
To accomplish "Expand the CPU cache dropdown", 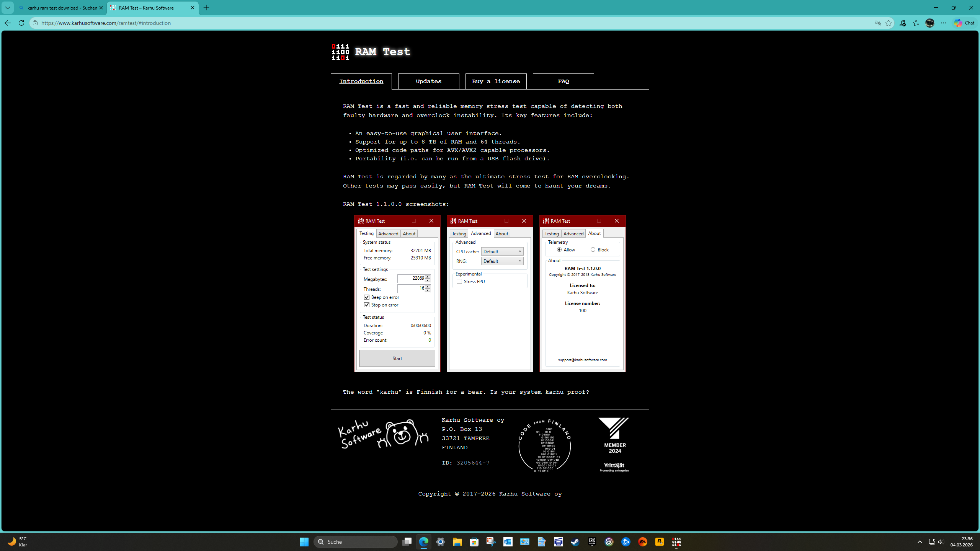I will click(x=502, y=251).
